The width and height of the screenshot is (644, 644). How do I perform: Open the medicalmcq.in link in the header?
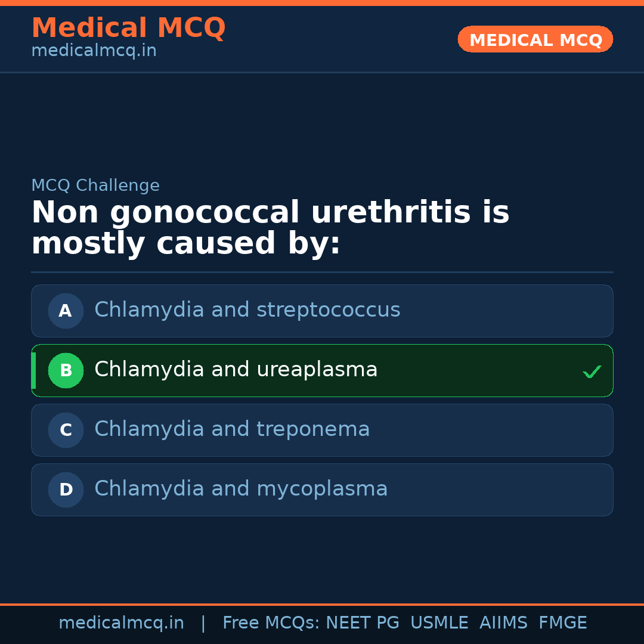click(94, 51)
